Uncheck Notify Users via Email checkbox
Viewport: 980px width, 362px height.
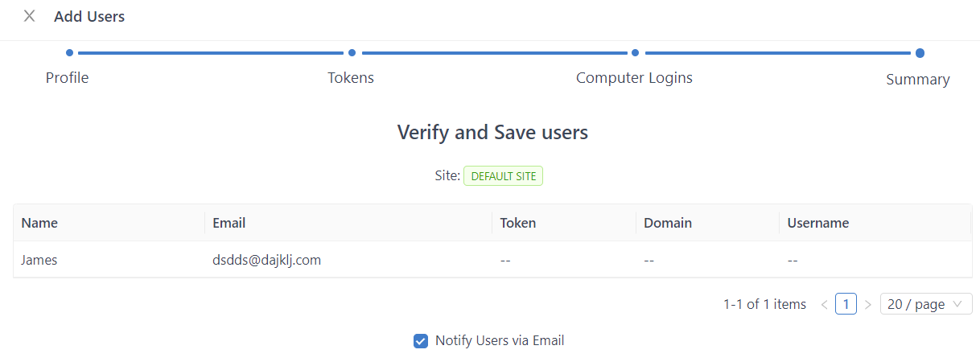(x=420, y=341)
